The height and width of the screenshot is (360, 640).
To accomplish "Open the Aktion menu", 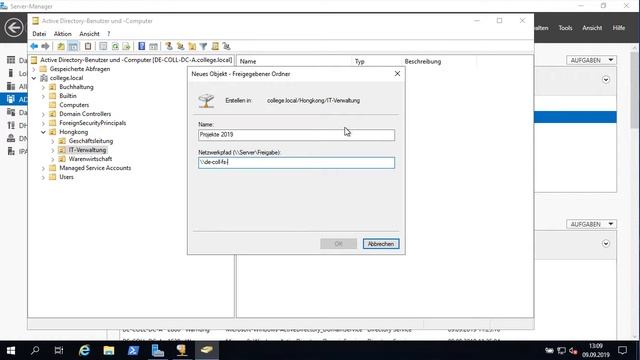I will pyautogui.click(x=62, y=34).
